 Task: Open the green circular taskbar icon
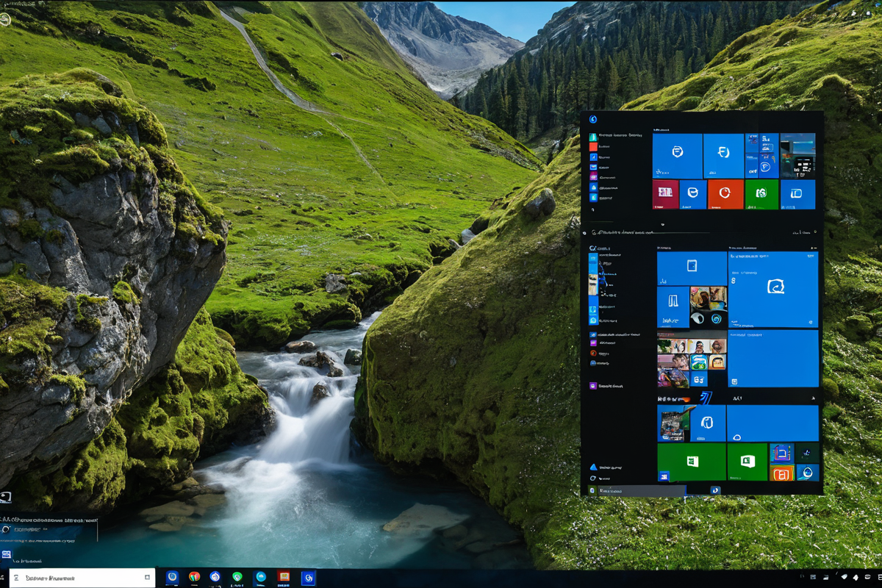coord(237,578)
